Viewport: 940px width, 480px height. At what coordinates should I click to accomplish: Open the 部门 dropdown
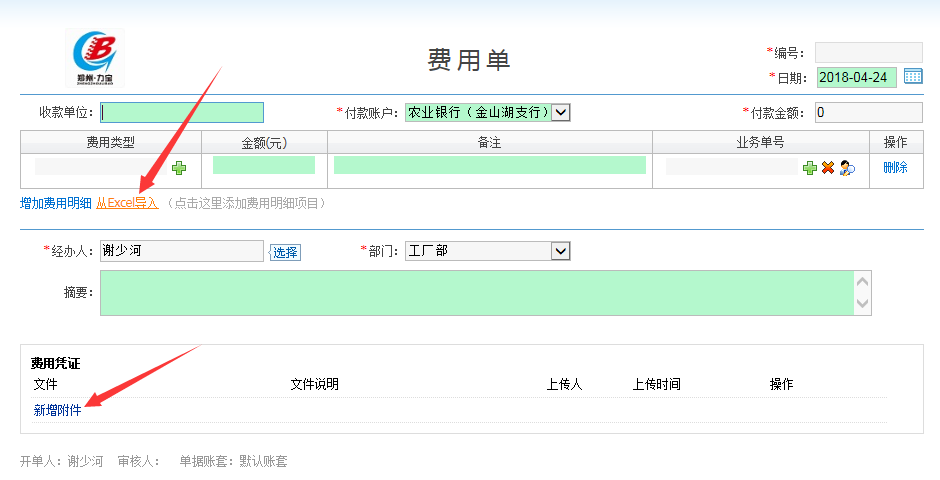point(561,251)
